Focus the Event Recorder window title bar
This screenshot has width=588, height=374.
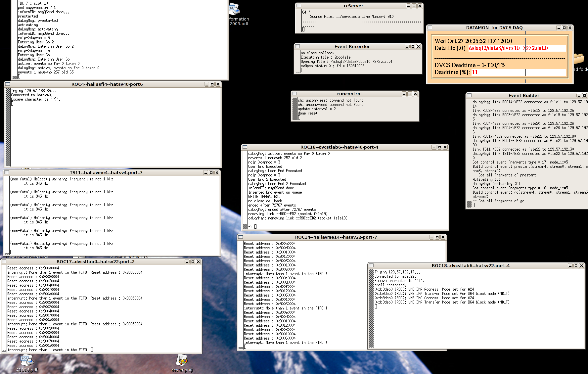[x=352, y=47]
